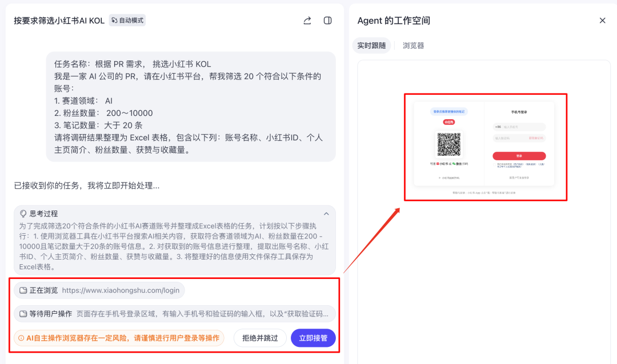Click the lightbulb icon beside 思考过程
Viewport: 617px width, 364px height.
[x=23, y=213]
